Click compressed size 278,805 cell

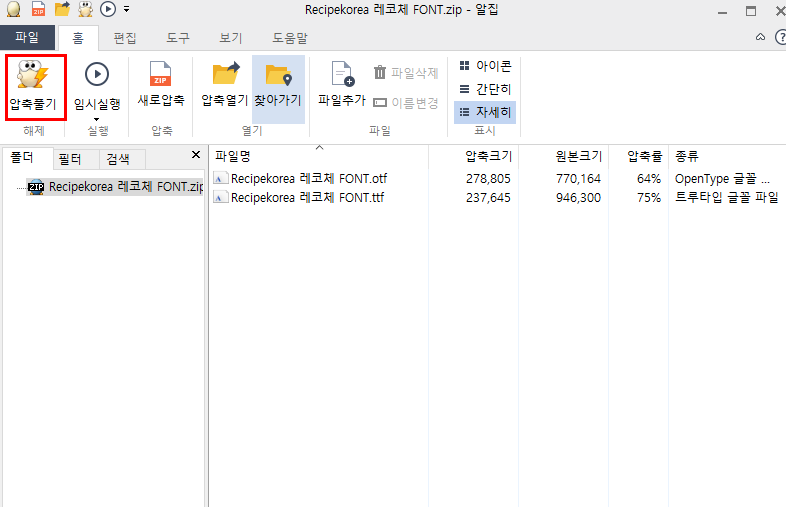[488, 179]
